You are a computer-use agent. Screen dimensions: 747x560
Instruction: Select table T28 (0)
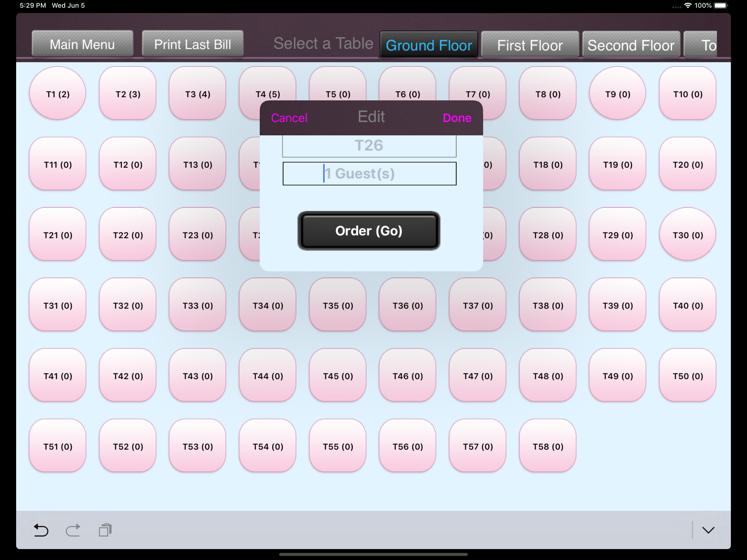tap(548, 234)
